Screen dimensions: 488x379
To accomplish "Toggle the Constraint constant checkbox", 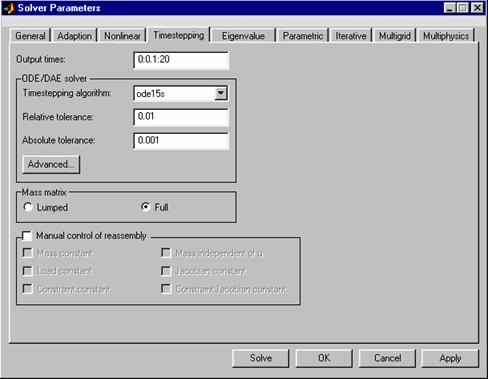I will click(28, 289).
